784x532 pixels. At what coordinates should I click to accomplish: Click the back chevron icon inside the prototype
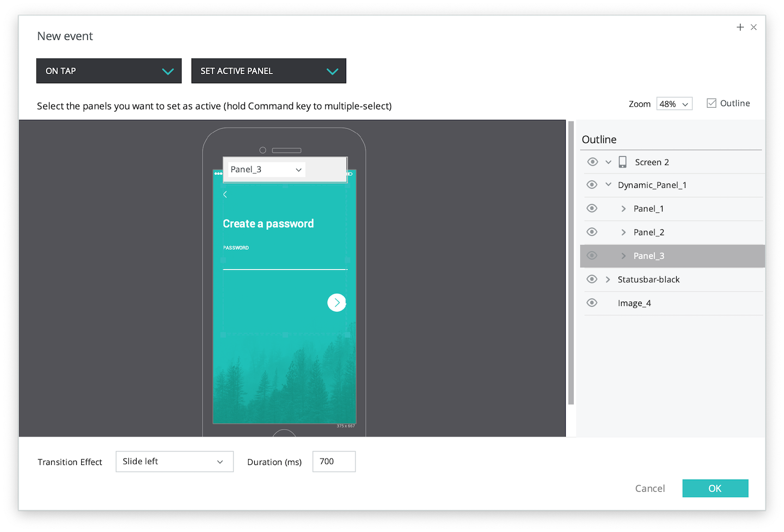coord(225,194)
